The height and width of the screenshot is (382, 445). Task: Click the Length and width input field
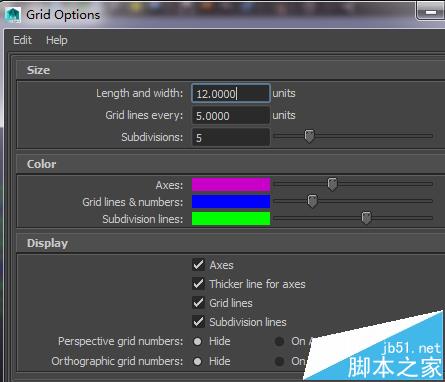tap(231, 93)
